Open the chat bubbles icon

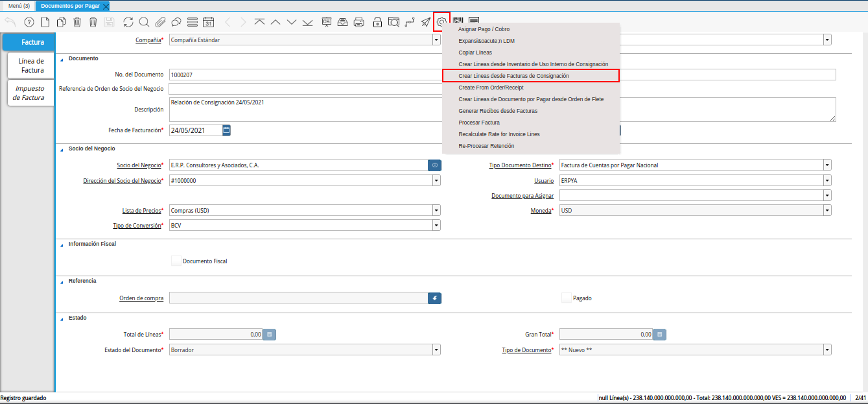coord(176,22)
